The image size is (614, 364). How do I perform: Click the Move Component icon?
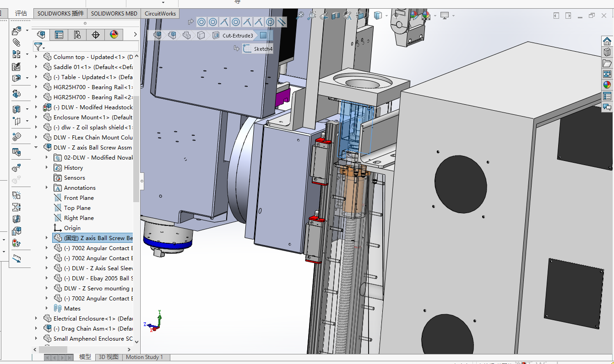pyautogui.click(x=16, y=78)
